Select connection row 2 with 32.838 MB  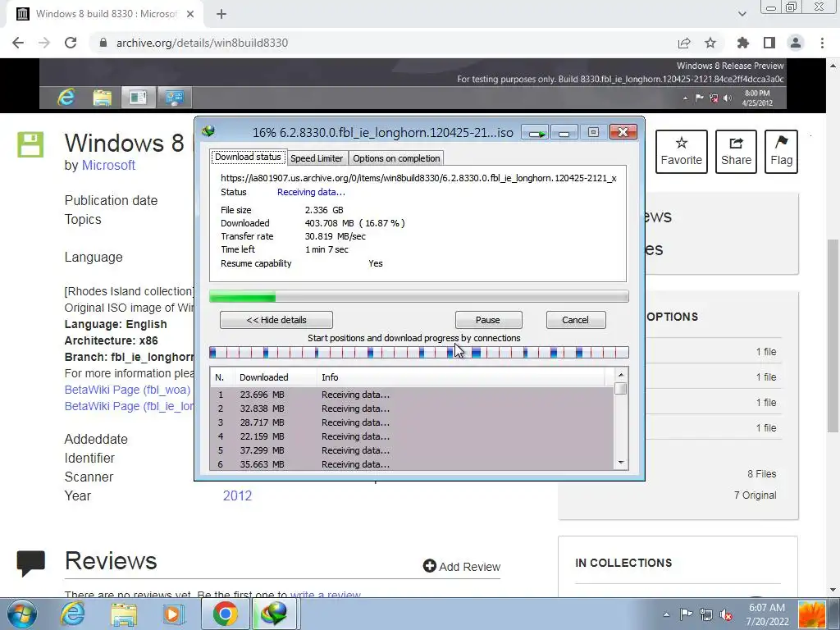click(x=412, y=409)
